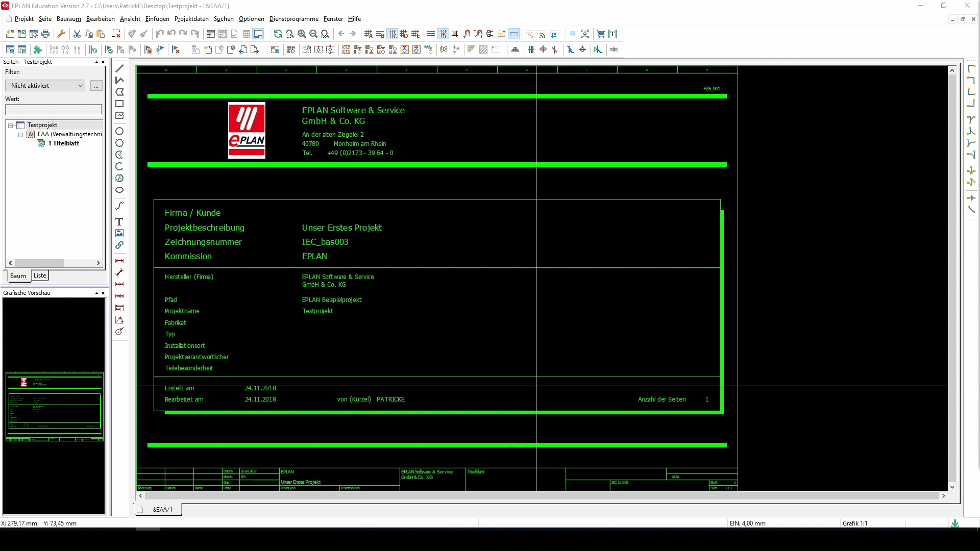980x551 pixels.
Task: Select the Rectangle drawing tool
Action: [x=119, y=104]
